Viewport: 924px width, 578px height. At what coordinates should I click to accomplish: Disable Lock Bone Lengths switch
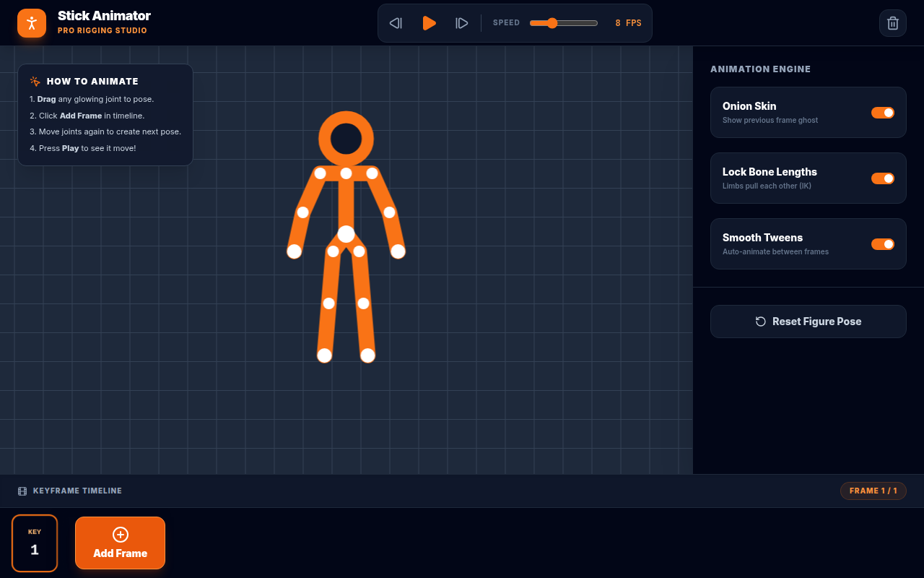coord(883,178)
